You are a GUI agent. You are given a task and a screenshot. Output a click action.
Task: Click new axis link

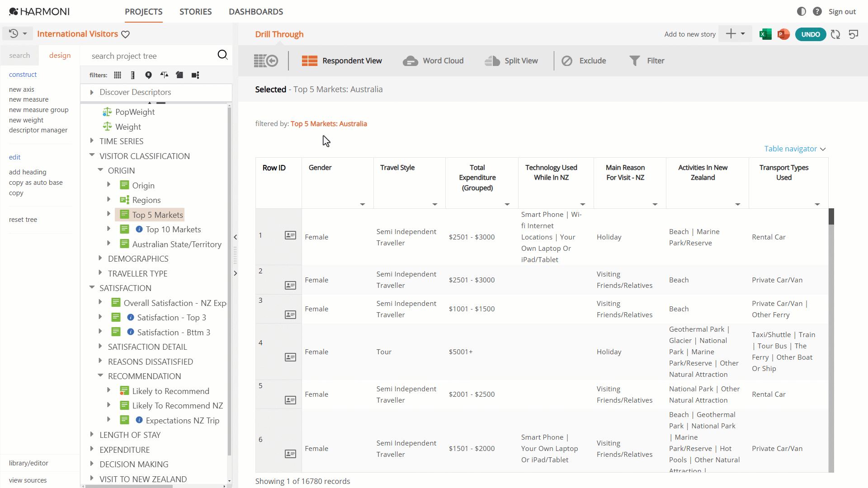coord(21,89)
